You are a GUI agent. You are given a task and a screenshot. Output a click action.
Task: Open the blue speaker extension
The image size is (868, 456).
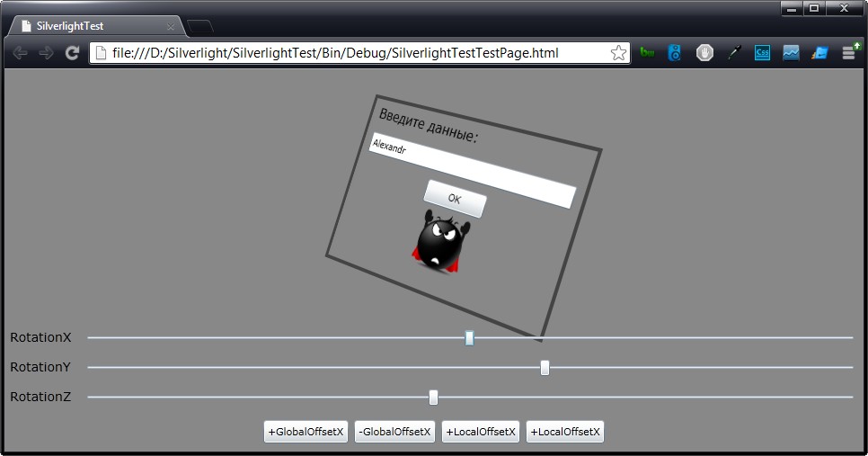(674, 53)
